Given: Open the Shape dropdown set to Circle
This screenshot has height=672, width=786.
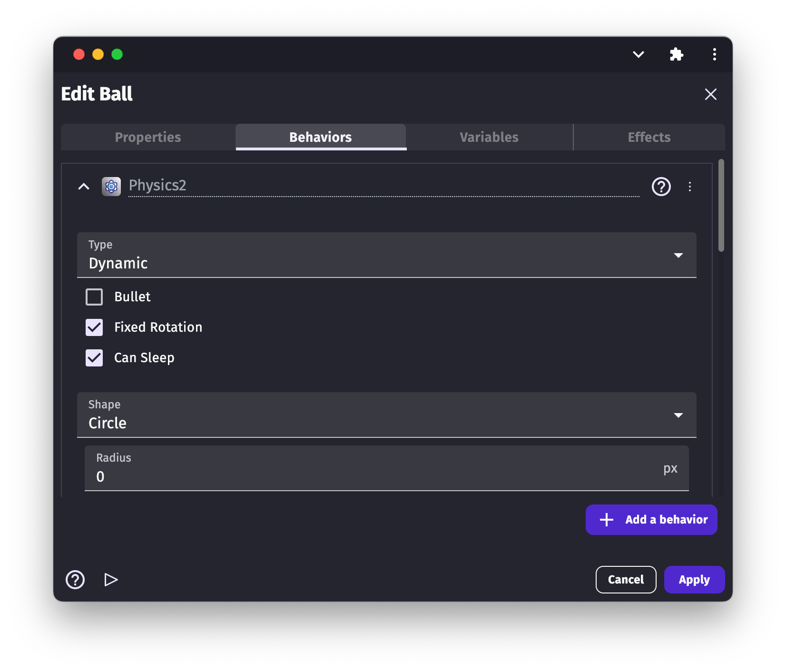Looking at the screenshot, I should [x=386, y=415].
